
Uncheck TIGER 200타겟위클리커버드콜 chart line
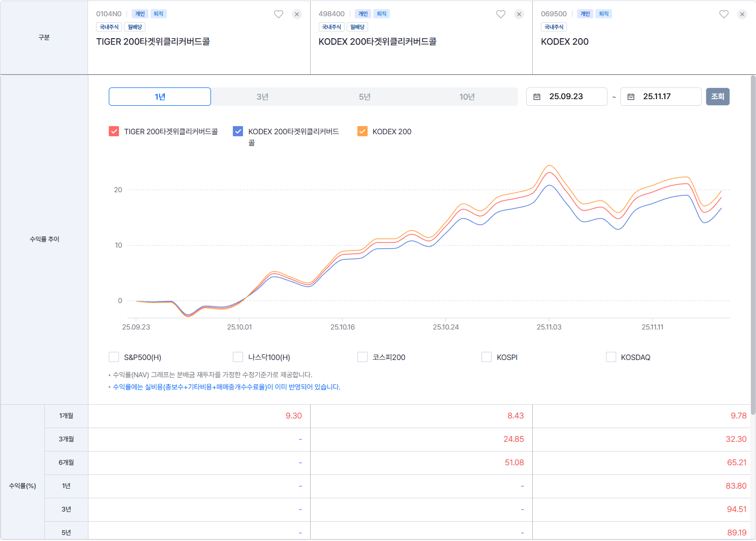pyautogui.click(x=114, y=132)
